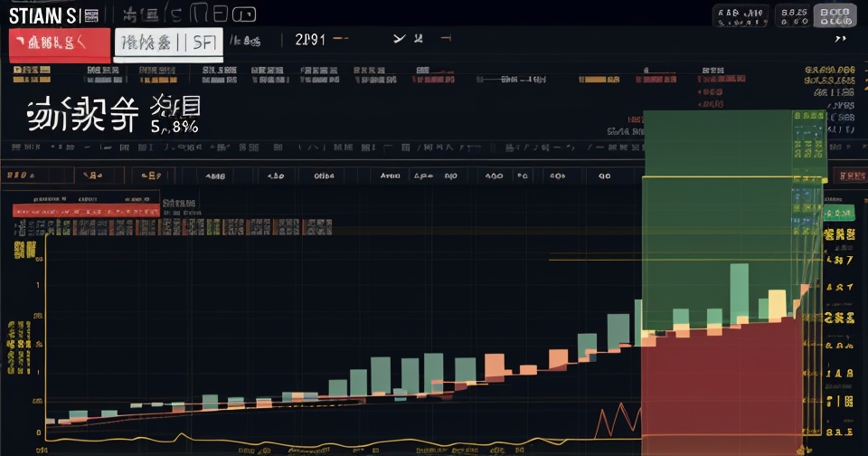The height and width of the screenshot is (456, 868).
Task: Select the Otha column header tab
Action: tap(324, 176)
